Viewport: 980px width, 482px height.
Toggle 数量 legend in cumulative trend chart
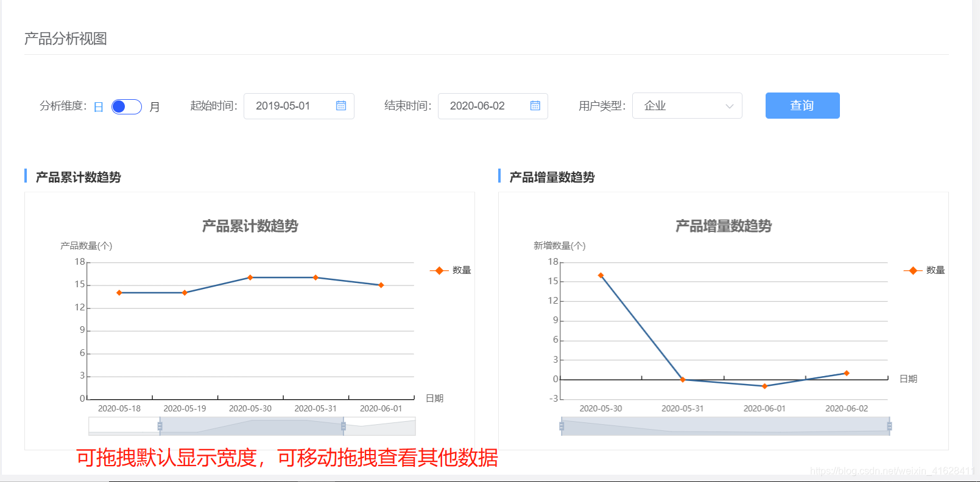click(x=451, y=270)
